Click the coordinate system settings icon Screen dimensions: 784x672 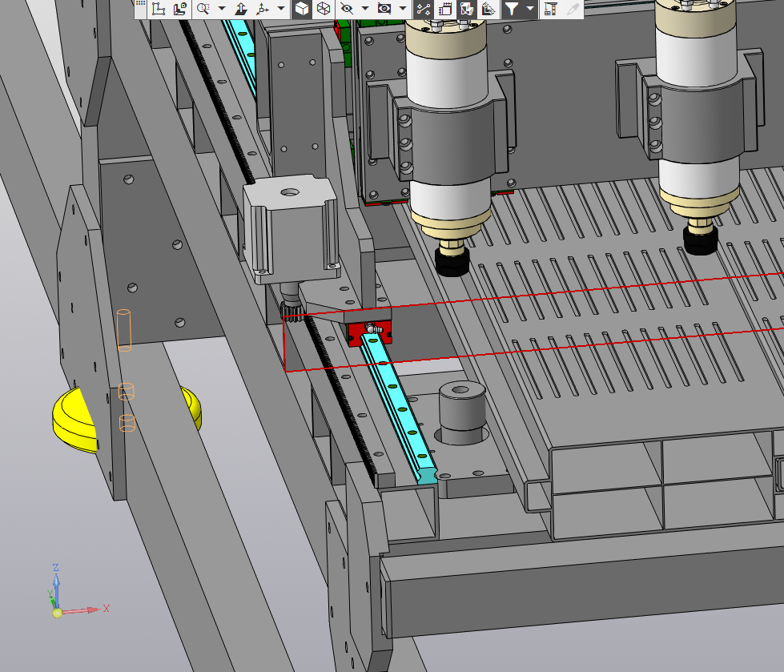click(x=180, y=9)
